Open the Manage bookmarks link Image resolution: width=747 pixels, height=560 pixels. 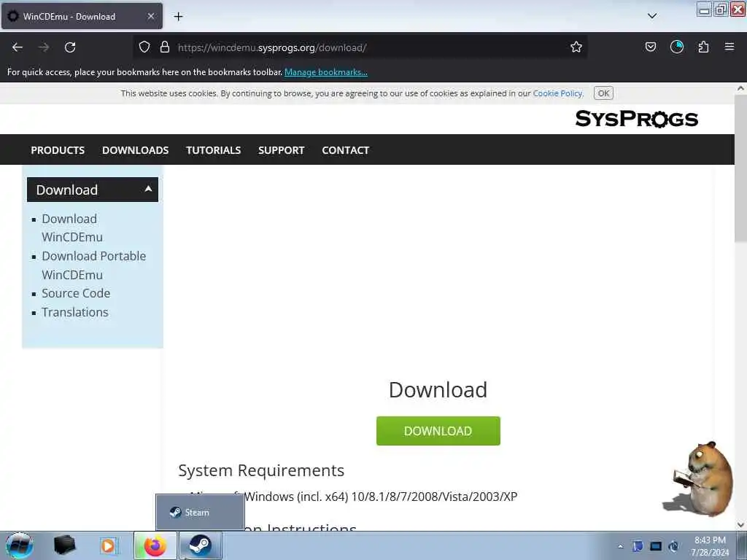(x=326, y=72)
